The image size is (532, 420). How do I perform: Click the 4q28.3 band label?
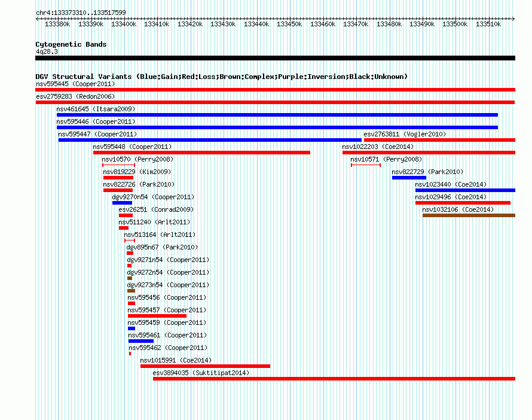[x=47, y=51]
